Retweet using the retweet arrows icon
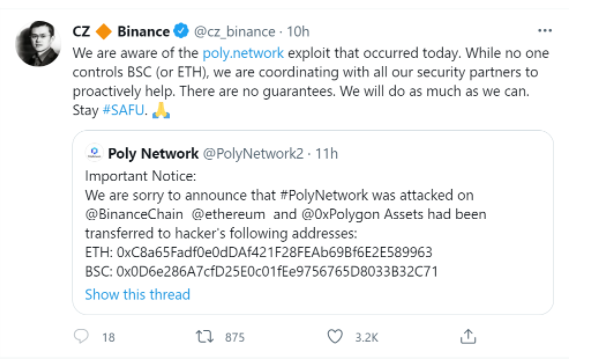The height and width of the screenshot is (363, 597). tap(205, 337)
